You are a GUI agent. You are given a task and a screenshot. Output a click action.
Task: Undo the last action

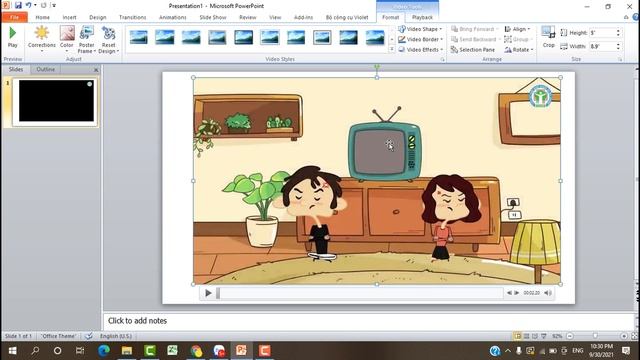click(28, 5)
